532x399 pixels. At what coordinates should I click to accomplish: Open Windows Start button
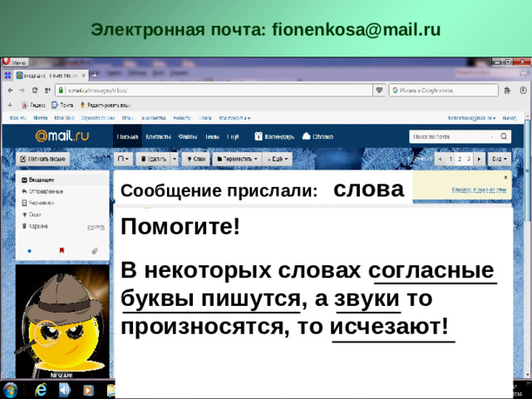[x=10, y=390]
